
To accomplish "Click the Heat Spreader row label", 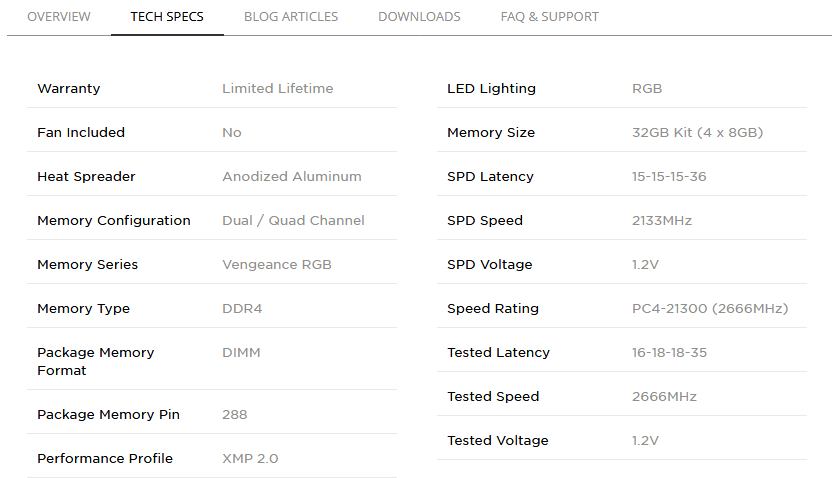I will click(86, 177).
